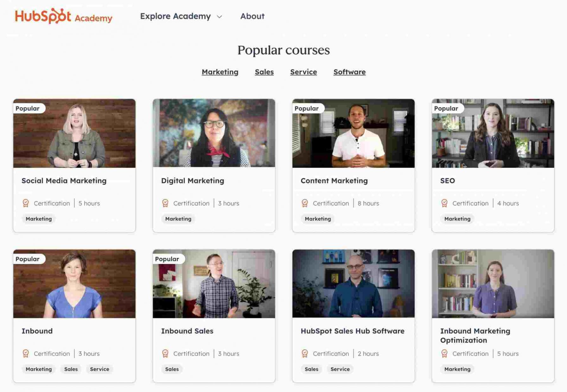Click '2 hours' on Sales Hub Software card
The width and height of the screenshot is (567, 392).
click(368, 353)
